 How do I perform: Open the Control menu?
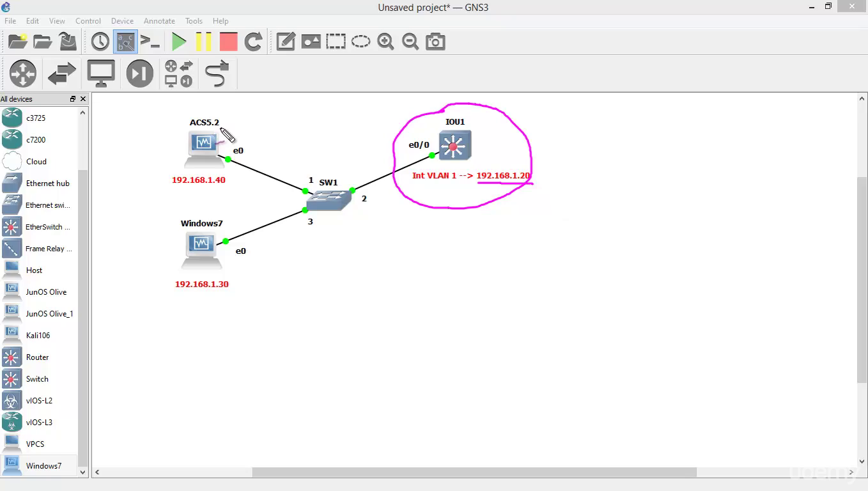[x=88, y=21]
